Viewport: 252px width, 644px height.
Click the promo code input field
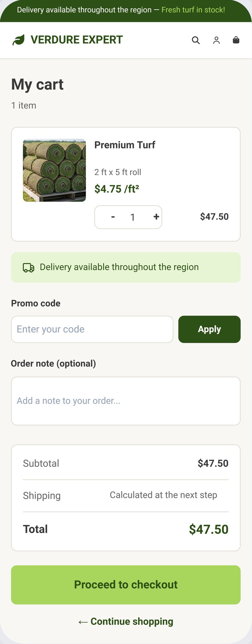coord(92,329)
